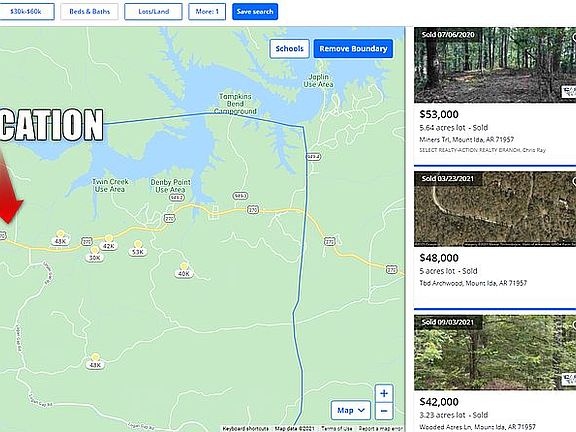Viewport: 576px width, 432px height.
Task: Zoom in with the plus button
Action: coord(384,393)
